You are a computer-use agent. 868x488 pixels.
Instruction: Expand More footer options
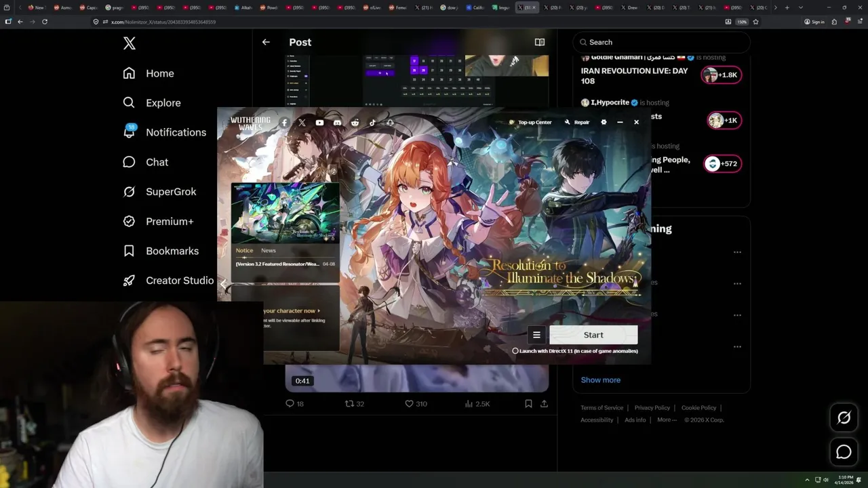tap(667, 420)
